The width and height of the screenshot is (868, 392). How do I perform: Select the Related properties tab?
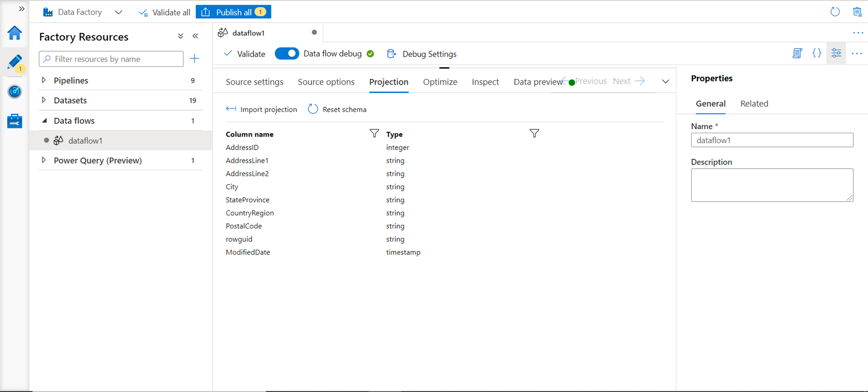[x=754, y=104]
